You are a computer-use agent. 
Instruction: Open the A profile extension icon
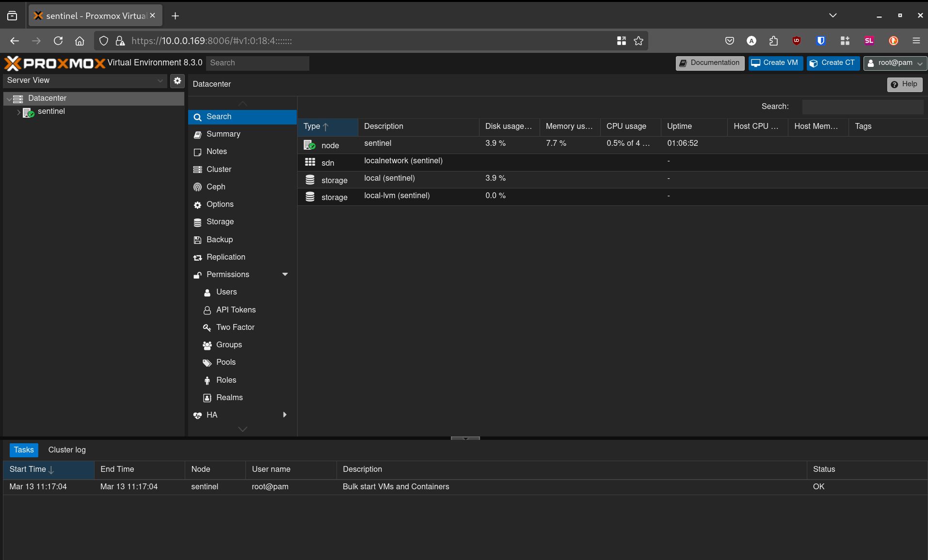(751, 41)
